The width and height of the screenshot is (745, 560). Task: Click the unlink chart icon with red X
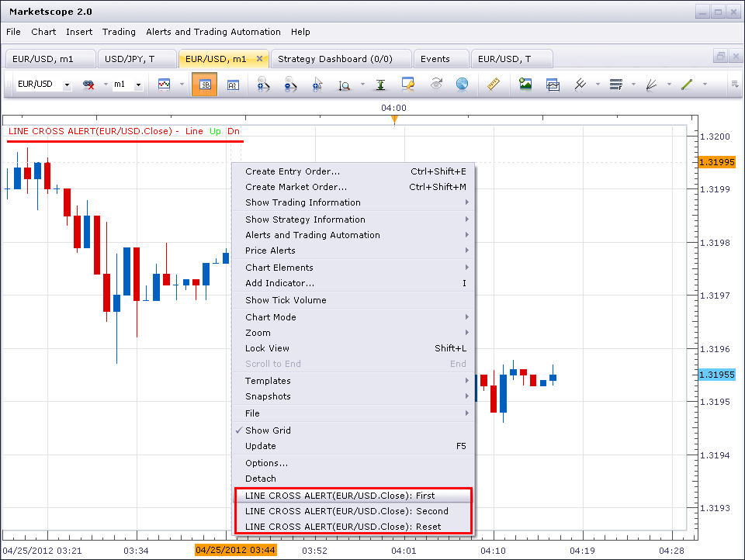88,85
